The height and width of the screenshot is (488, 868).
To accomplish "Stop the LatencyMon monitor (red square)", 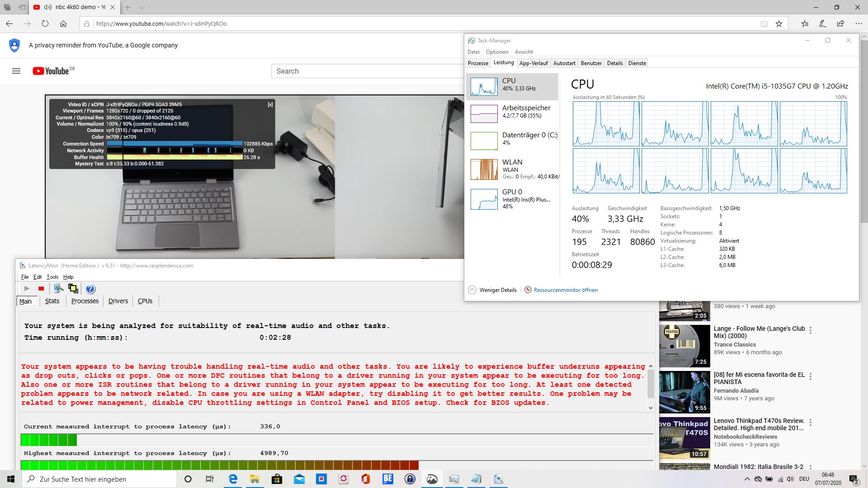I will (41, 289).
